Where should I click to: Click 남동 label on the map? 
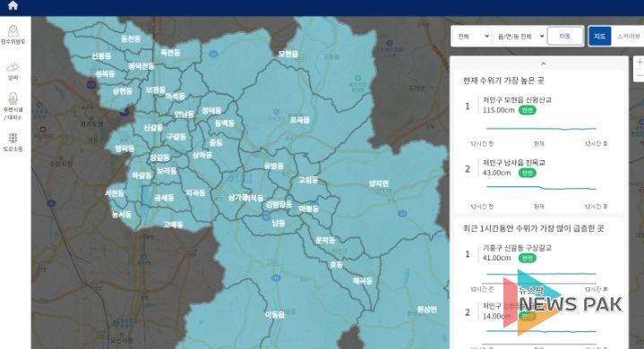[x=278, y=223]
